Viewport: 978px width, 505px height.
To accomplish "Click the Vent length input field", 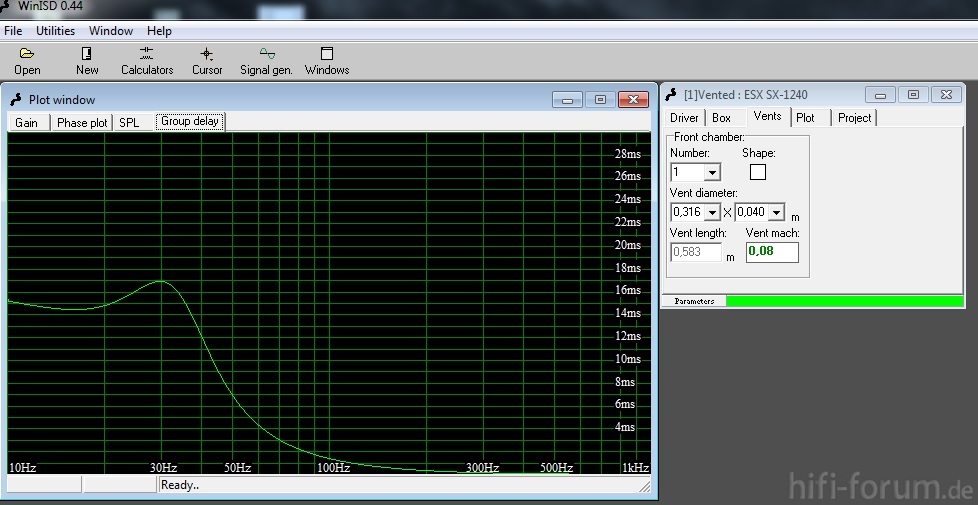I will point(695,252).
